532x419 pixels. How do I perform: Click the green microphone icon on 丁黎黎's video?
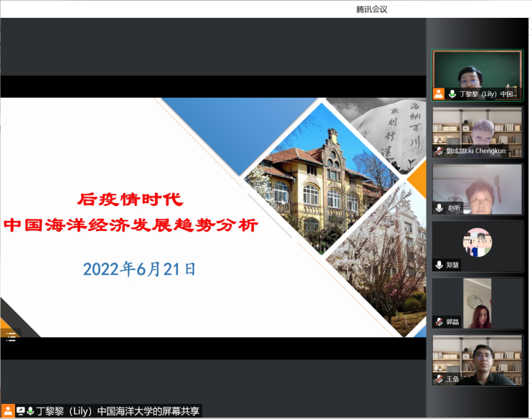coord(452,93)
